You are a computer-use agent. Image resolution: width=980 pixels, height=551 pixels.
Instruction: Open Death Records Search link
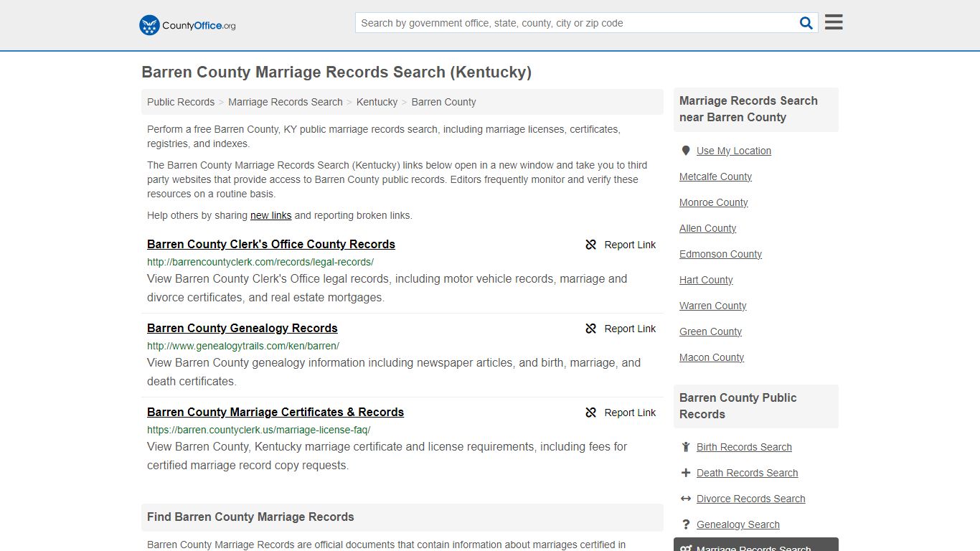tap(747, 473)
